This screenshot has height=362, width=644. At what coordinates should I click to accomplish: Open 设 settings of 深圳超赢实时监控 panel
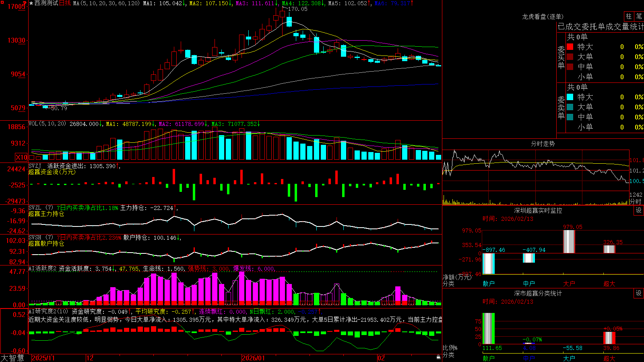(x=639, y=210)
